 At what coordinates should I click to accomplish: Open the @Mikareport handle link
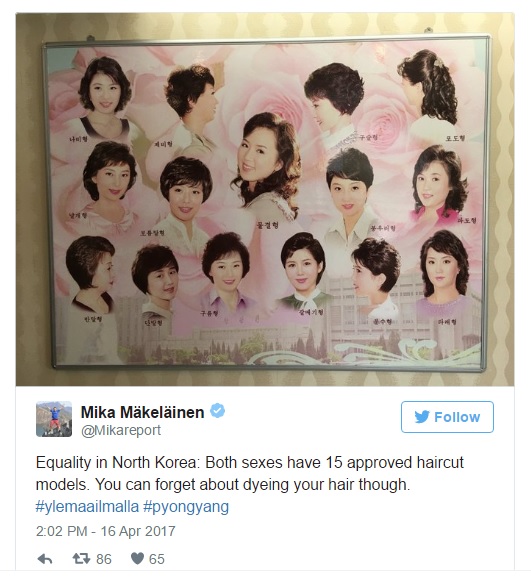(x=121, y=430)
